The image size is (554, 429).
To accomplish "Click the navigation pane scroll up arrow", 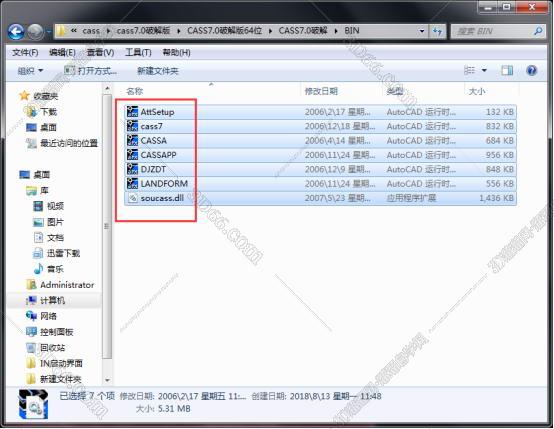I will pyautogui.click(x=107, y=88).
